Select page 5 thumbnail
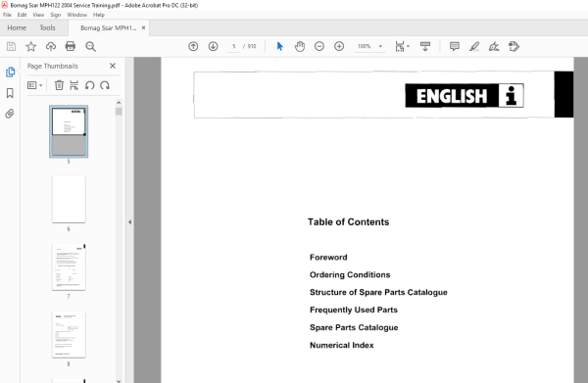This screenshot has width=588, height=383. tap(69, 131)
